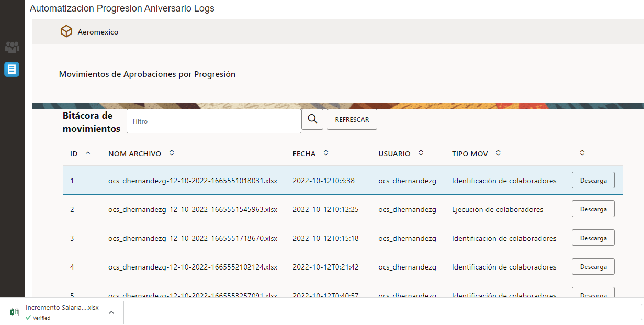
Task: Select the document logs sidebar icon
Action: point(12,69)
